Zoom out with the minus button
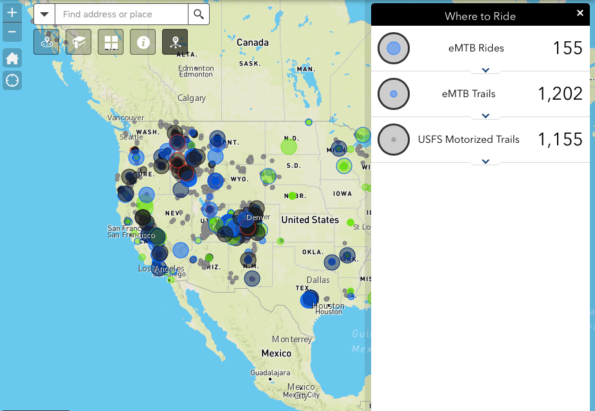Image resolution: width=595 pixels, height=411 pixels. coord(12,32)
